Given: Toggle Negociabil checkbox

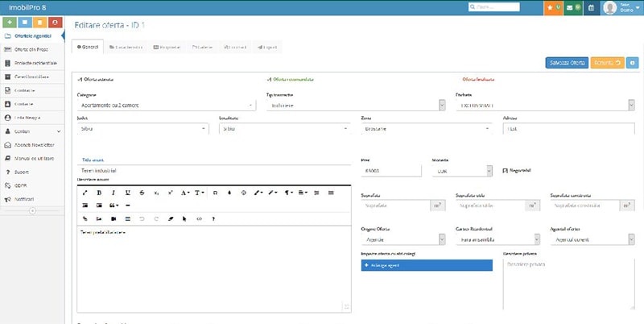Looking at the screenshot, I should (x=506, y=170).
